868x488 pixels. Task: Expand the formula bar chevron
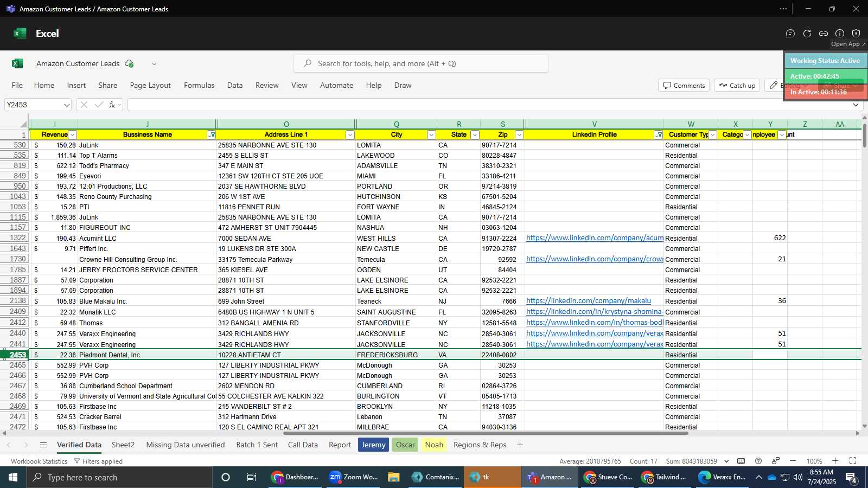point(856,105)
